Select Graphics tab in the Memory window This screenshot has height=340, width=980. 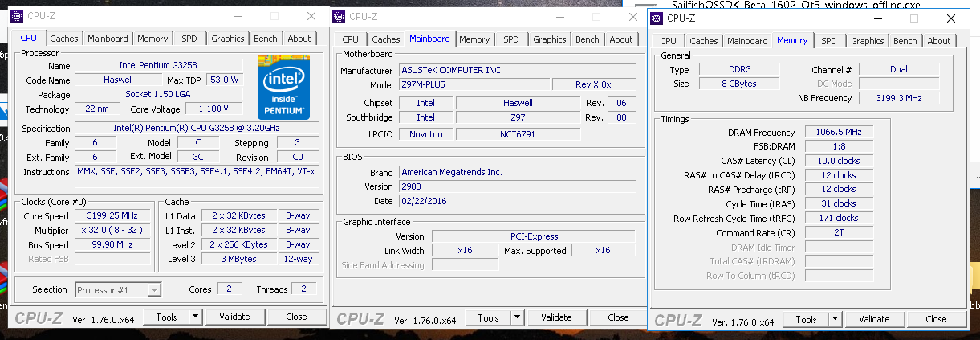[x=868, y=41]
